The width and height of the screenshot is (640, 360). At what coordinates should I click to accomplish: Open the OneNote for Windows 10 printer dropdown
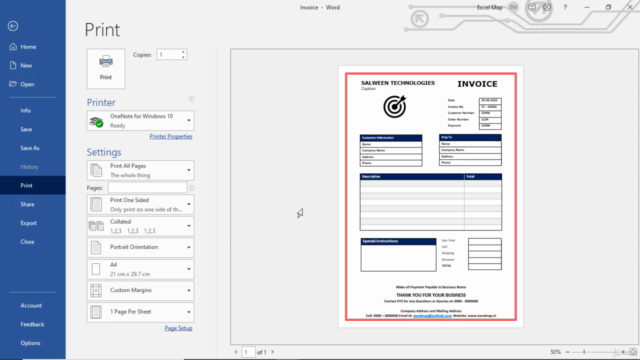tap(140, 121)
